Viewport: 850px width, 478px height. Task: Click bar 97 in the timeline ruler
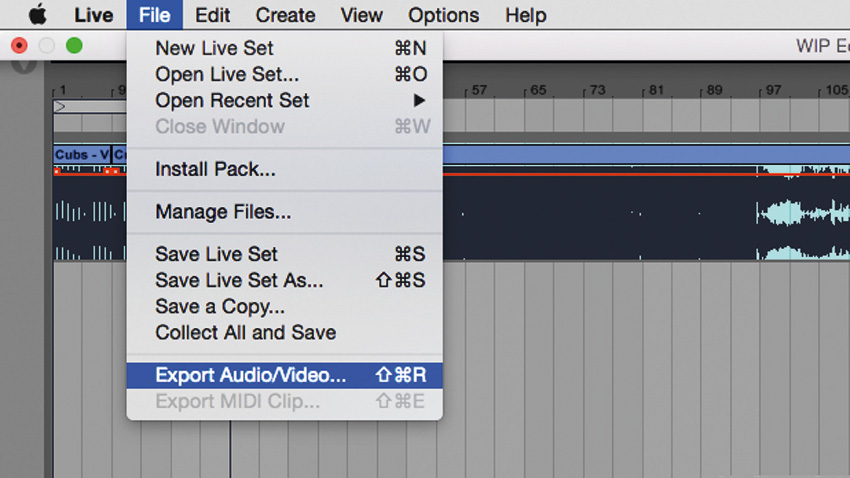click(x=770, y=90)
